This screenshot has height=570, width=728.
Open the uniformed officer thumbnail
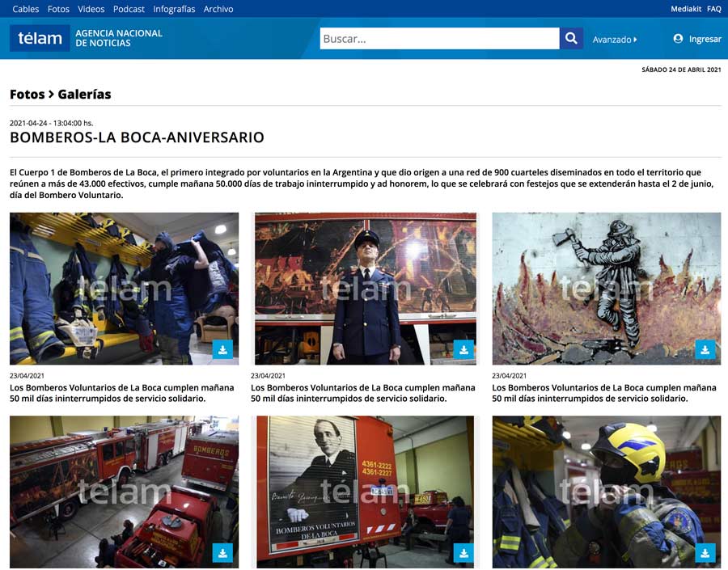coord(366,289)
